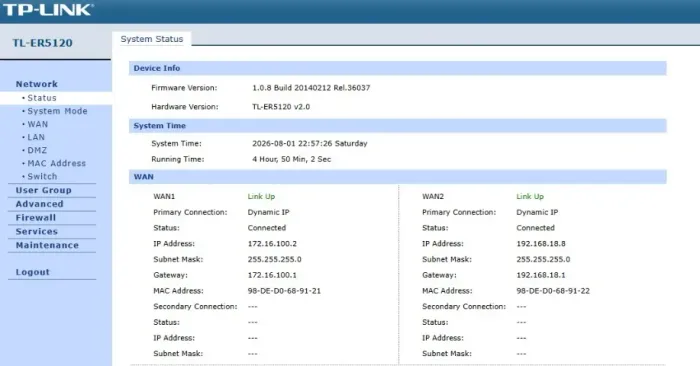Click WAN1 IP address 172.16.100.2
Screen dimensions: 700x366
(272, 244)
